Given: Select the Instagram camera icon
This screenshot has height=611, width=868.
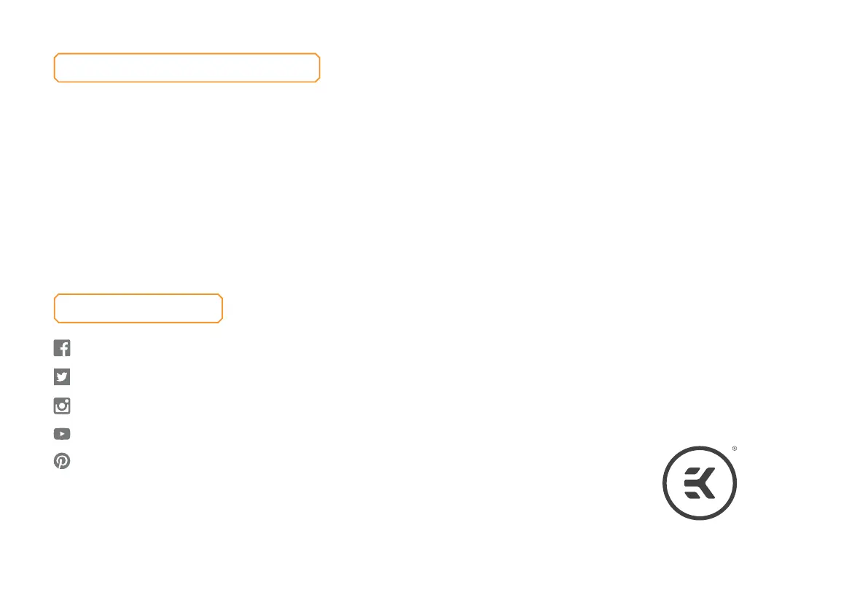Looking at the screenshot, I should pos(62,406).
